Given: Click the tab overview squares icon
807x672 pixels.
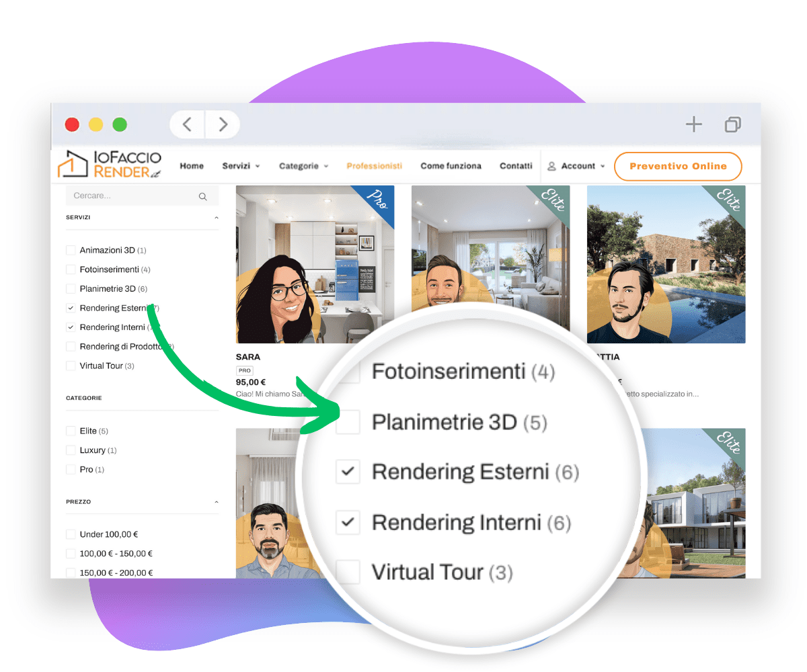Looking at the screenshot, I should point(732,124).
